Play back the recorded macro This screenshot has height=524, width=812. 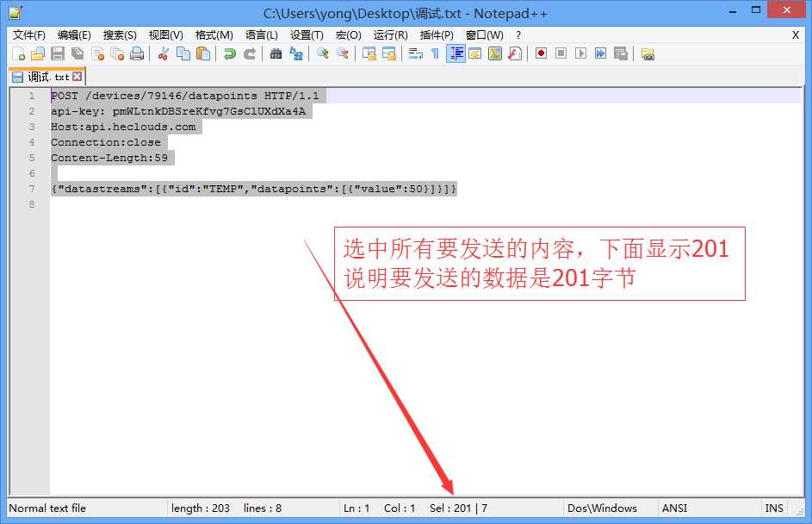pos(580,53)
